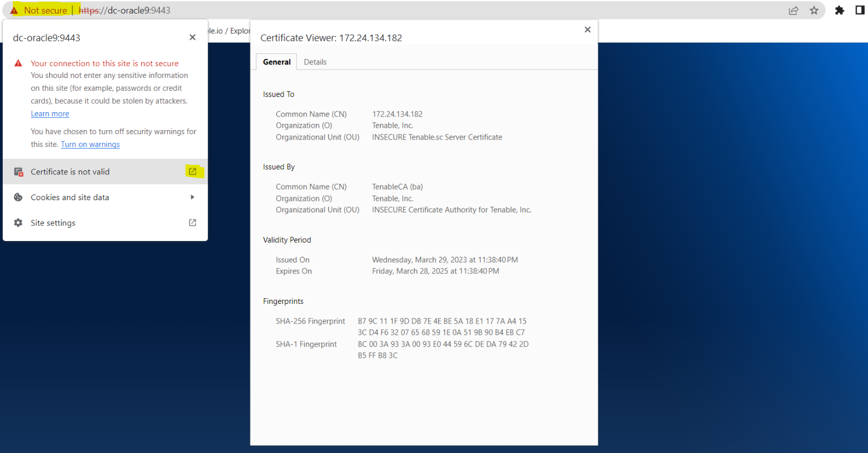Viewport: 868px width, 453px height.
Task: Select the SHA-256 fingerprint value
Action: click(x=442, y=327)
